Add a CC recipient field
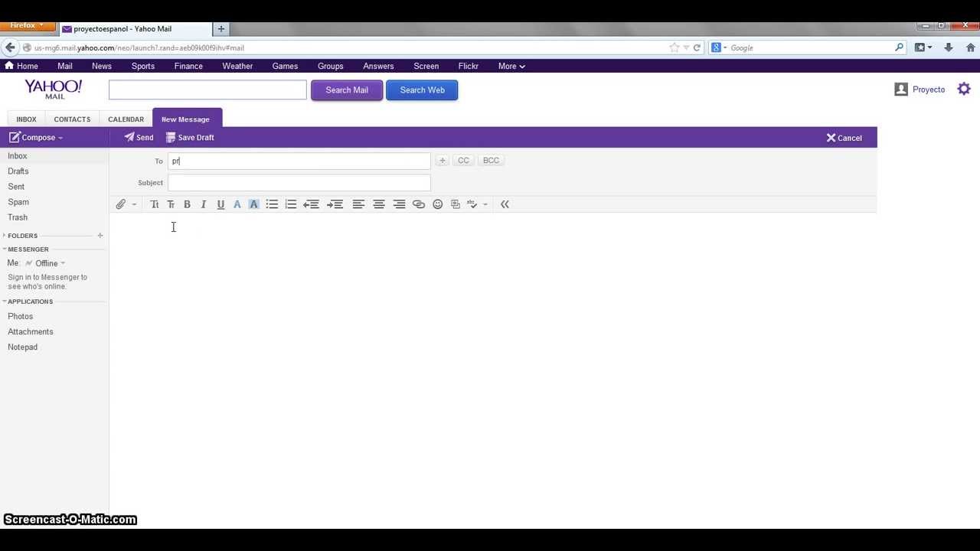980x551 pixels. 463,161
